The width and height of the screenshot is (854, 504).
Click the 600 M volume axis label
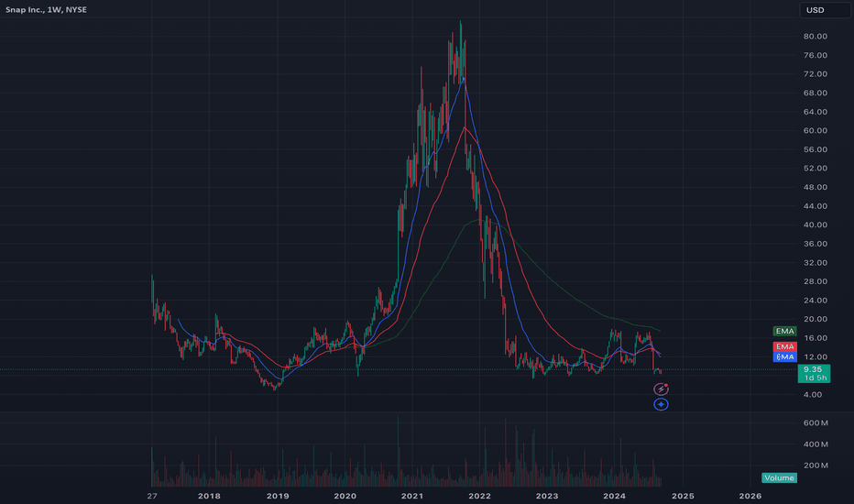click(x=816, y=422)
